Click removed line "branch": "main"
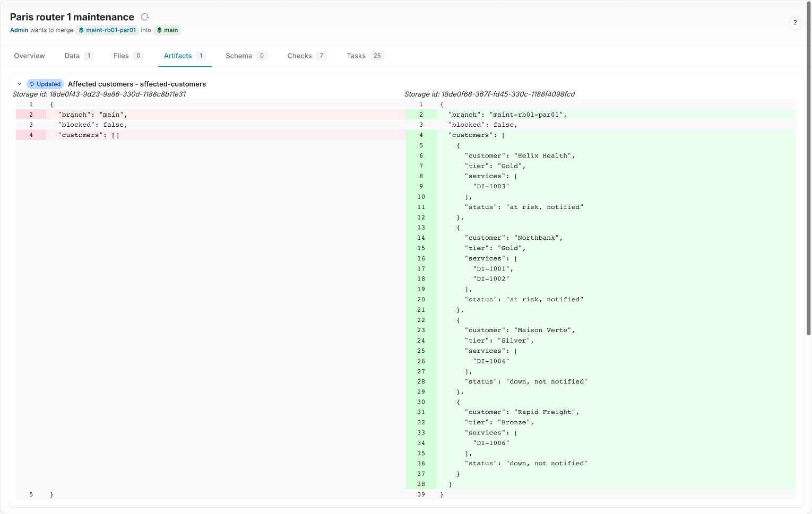This screenshot has width=812, height=514. 211,115
